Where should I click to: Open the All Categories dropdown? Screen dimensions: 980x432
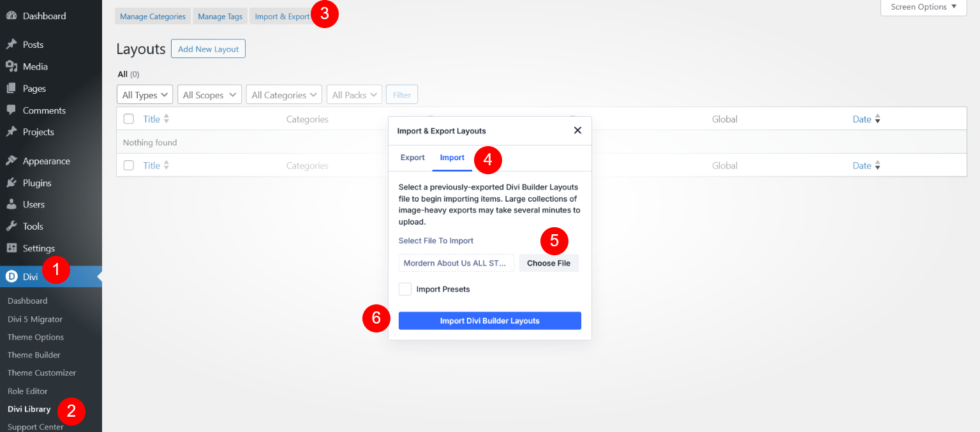coord(284,94)
